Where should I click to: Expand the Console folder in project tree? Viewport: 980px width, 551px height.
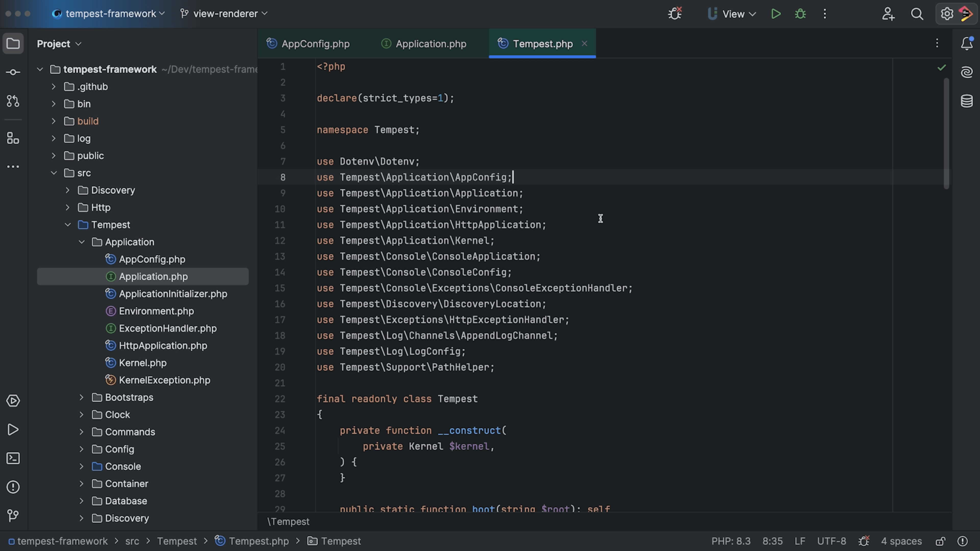81,466
